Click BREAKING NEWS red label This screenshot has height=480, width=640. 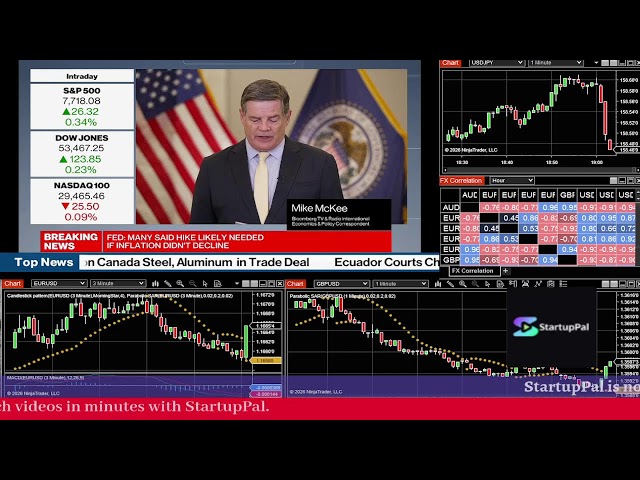[x=71, y=241]
